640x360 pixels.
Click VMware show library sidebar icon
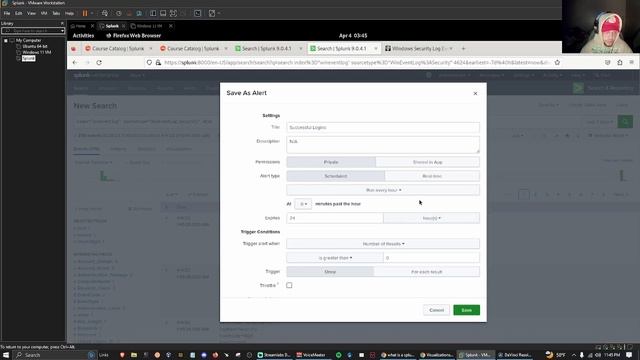(153, 13)
